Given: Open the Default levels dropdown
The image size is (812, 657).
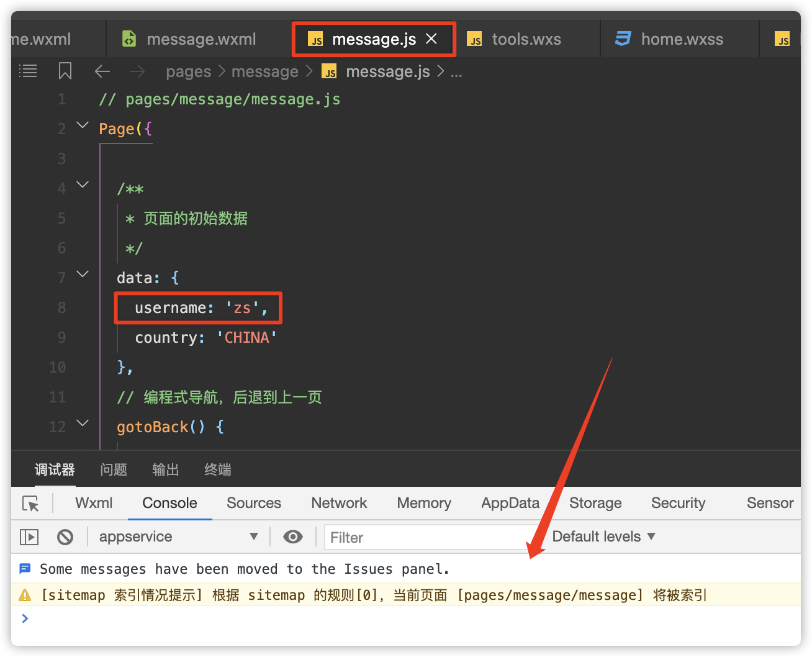Looking at the screenshot, I should pos(603,537).
